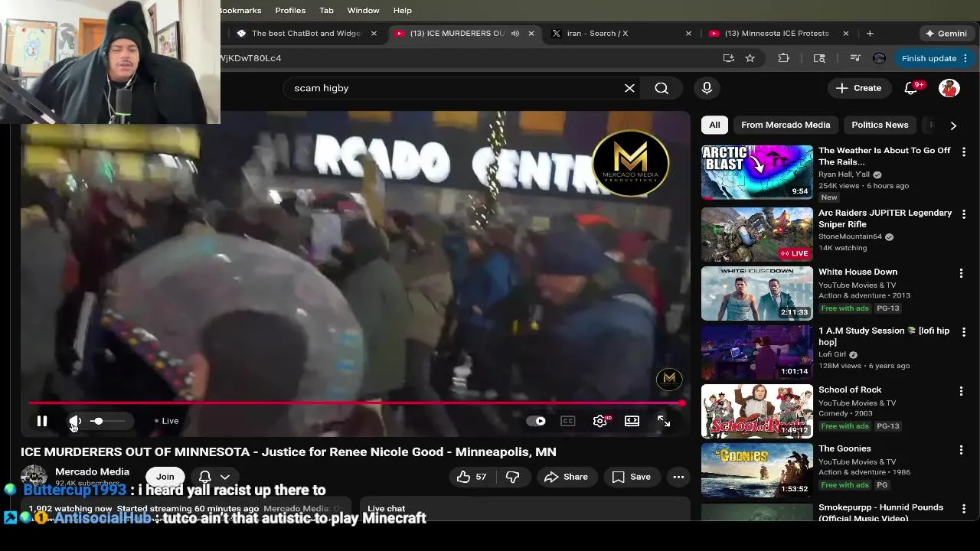Viewport: 980px width, 551px height.
Task: Open the Mercado Media channel name
Action: coord(92,471)
